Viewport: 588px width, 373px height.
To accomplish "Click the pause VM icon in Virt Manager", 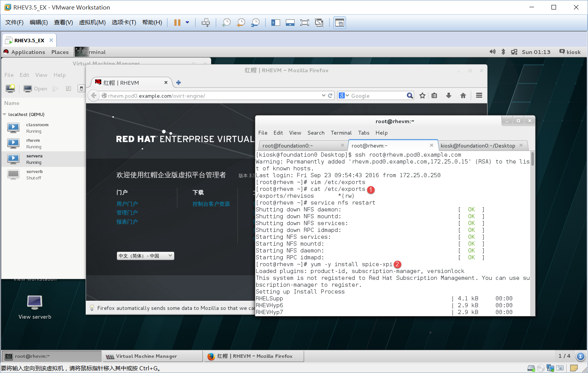I will pos(69,89).
